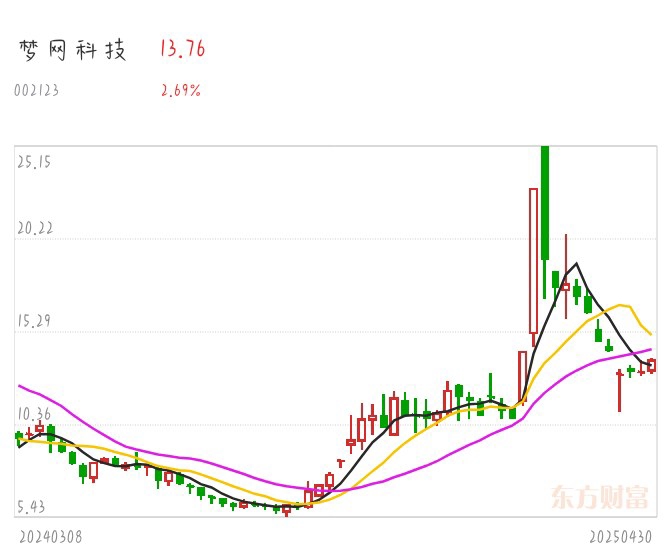Click the 10.36 price axis label

34,414
